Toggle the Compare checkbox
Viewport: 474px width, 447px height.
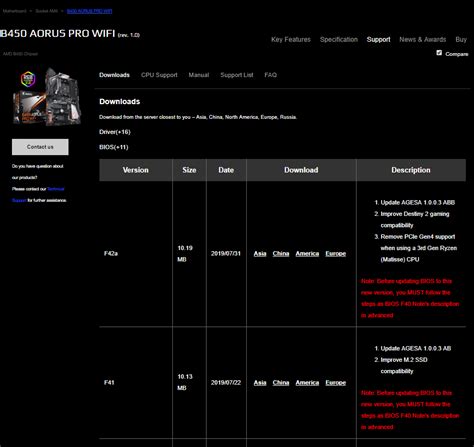click(439, 53)
